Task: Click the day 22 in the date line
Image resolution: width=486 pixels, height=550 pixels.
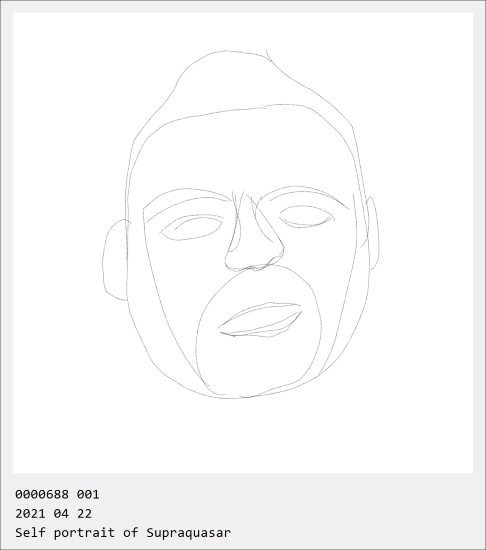Action: (x=84, y=514)
